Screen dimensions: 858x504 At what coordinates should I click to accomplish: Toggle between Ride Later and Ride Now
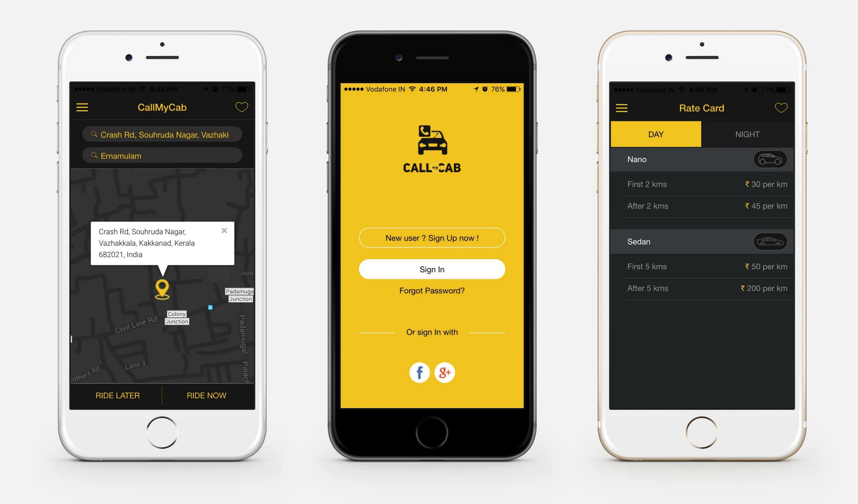click(163, 395)
